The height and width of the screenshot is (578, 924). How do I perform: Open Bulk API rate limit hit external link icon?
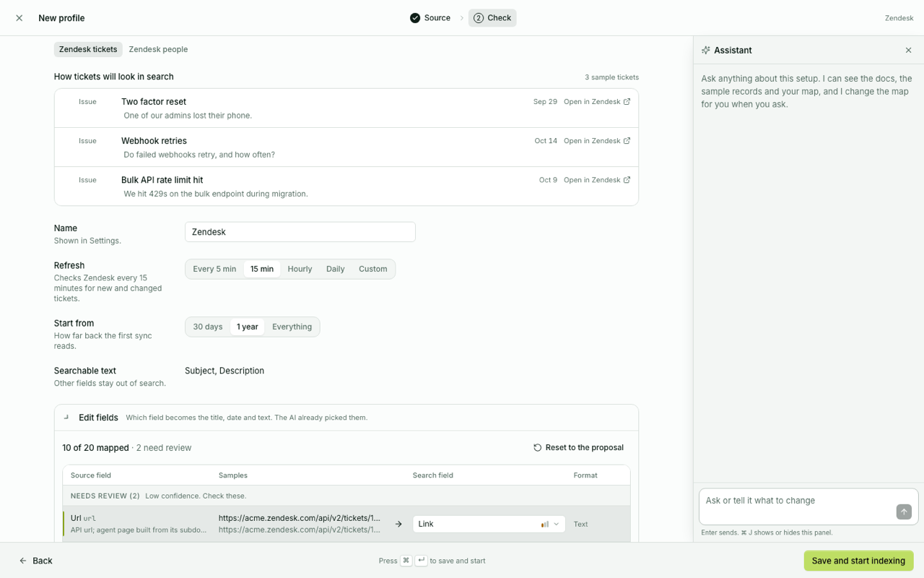(x=627, y=180)
